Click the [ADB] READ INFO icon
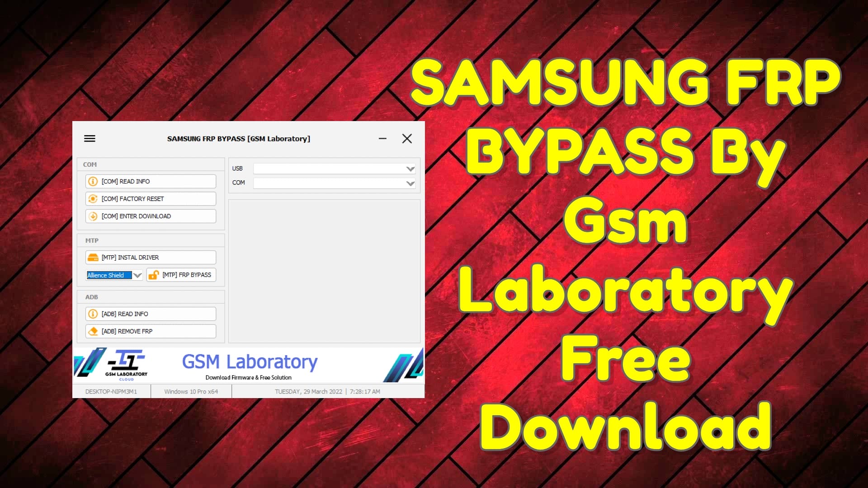This screenshot has height=488, width=868. [x=93, y=313]
